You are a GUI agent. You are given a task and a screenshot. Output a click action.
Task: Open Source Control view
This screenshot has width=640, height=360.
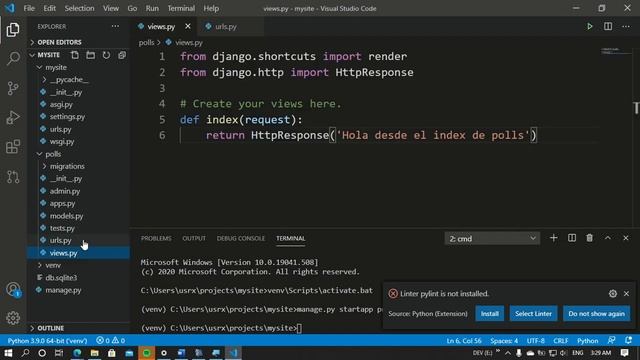point(13,88)
